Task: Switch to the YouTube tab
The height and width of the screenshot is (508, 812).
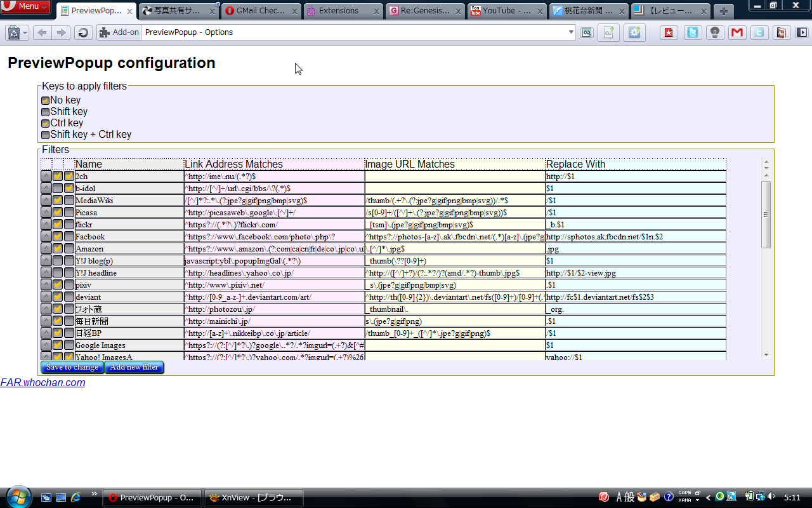Action: 507,11
